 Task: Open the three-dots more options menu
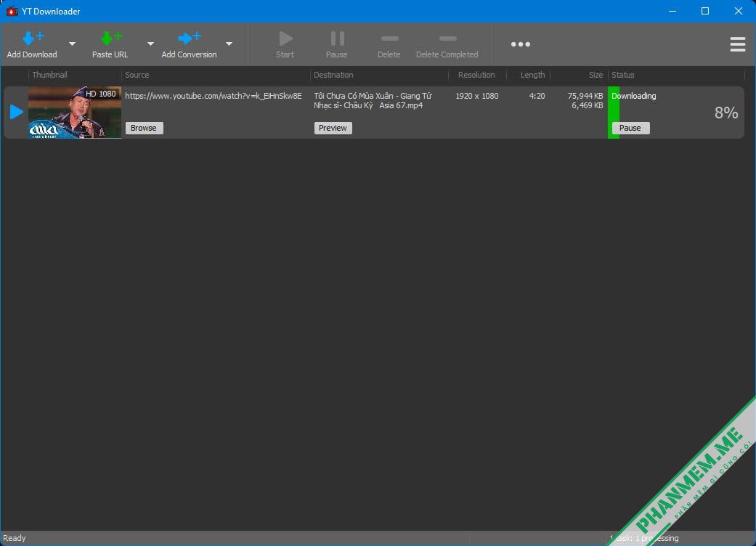pyautogui.click(x=520, y=44)
